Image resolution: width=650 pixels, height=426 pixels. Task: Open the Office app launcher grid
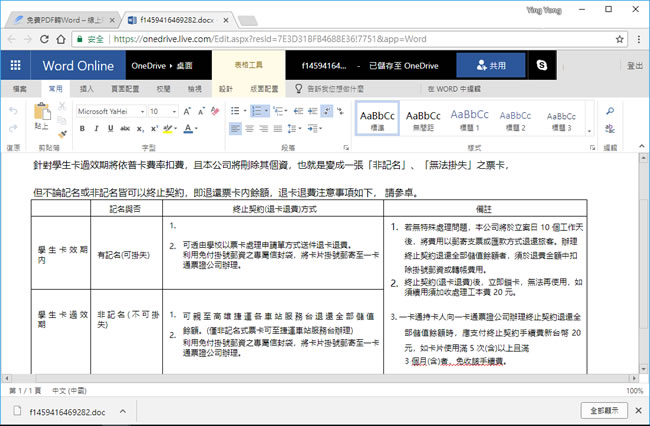coord(15,65)
